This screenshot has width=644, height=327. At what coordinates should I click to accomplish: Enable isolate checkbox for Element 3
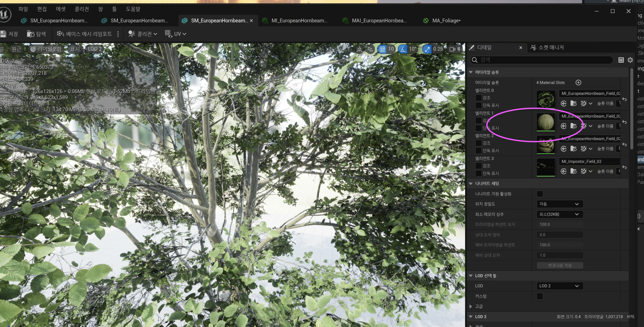[x=479, y=173]
